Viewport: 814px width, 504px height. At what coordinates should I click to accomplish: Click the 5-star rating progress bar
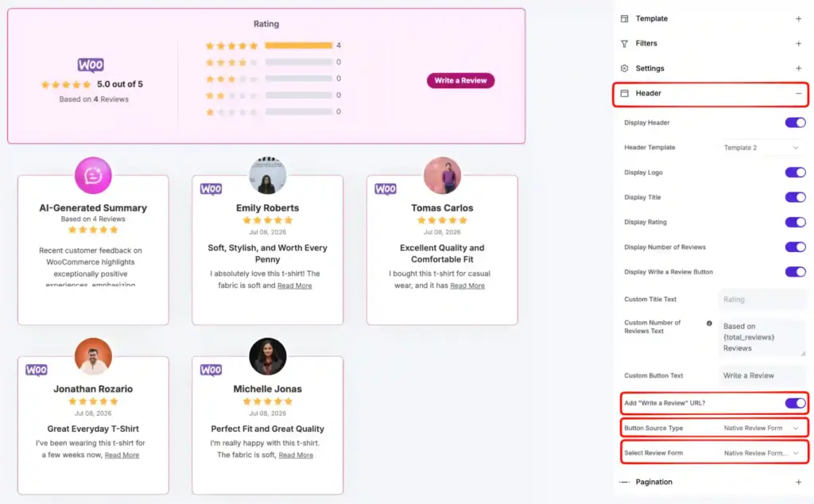pos(299,45)
